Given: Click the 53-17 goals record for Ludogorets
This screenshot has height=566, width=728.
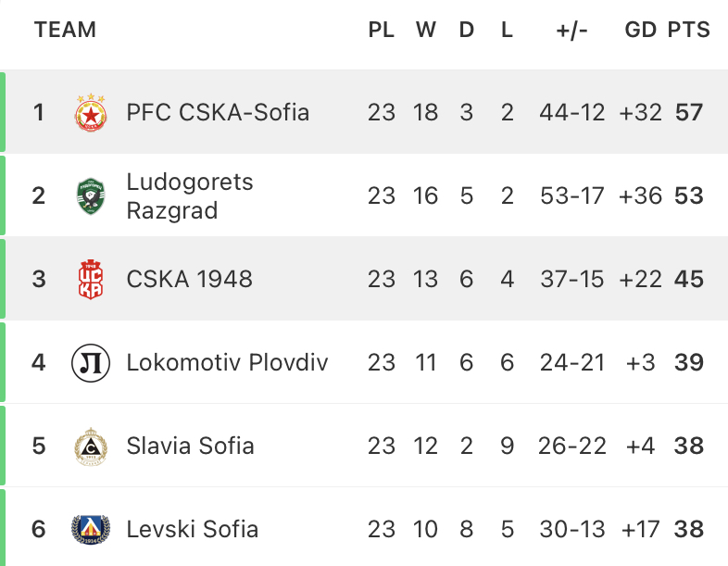Looking at the screenshot, I should (572, 196).
